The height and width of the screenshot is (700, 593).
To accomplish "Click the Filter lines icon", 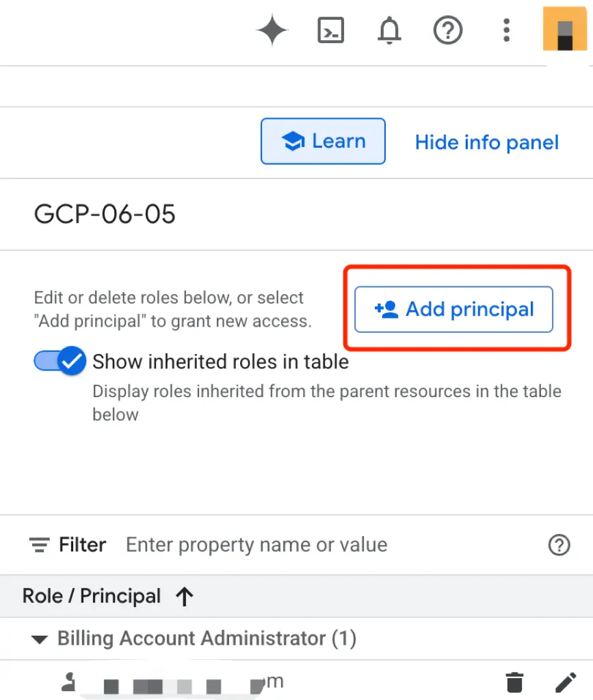I will (39, 545).
